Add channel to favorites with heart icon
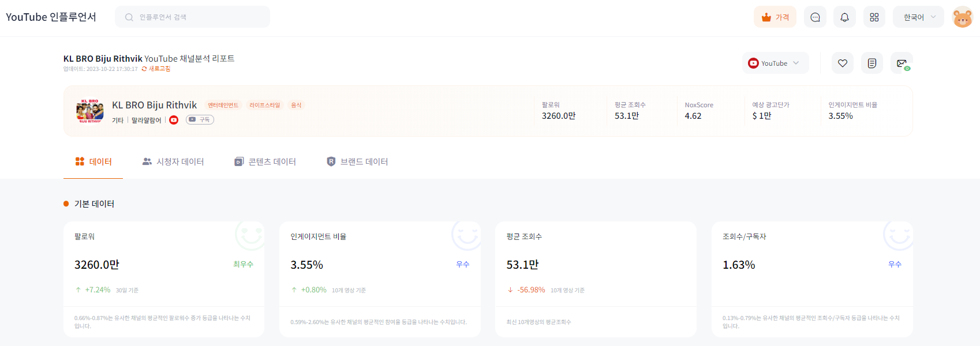 pyautogui.click(x=843, y=63)
